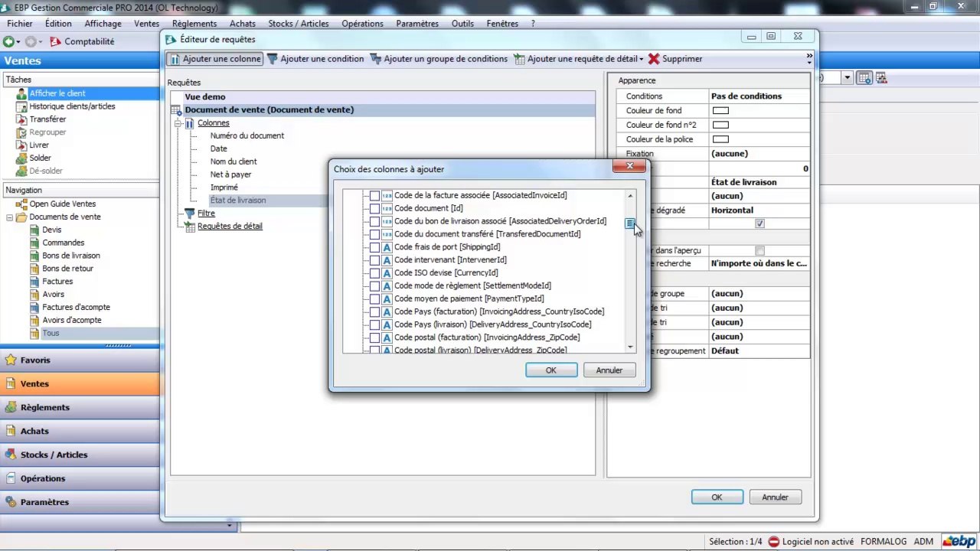This screenshot has width=980, height=551.
Task: Check Code moyen de paiement box
Action: (374, 299)
